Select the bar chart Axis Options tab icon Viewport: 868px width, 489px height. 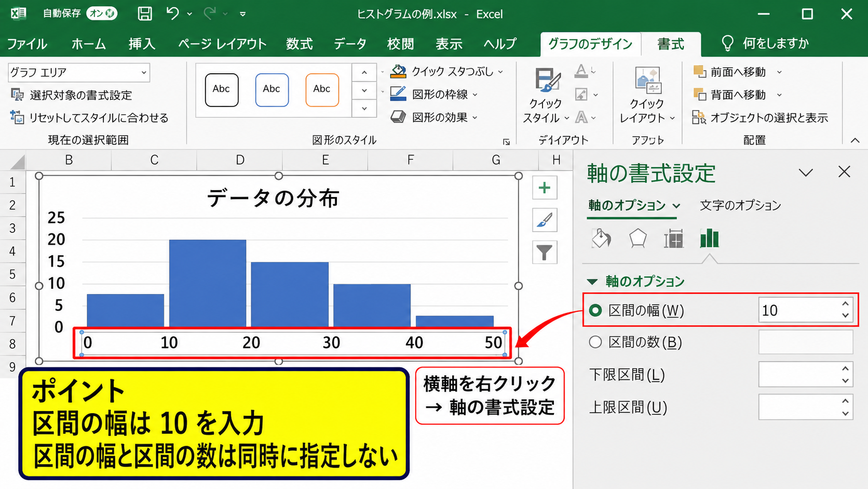pos(709,239)
